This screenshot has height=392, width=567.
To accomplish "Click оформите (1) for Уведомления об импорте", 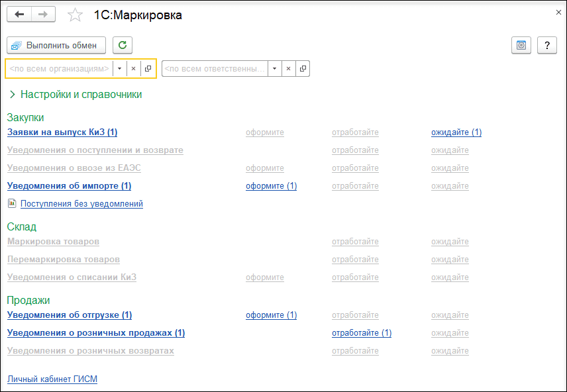I will (271, 186).
